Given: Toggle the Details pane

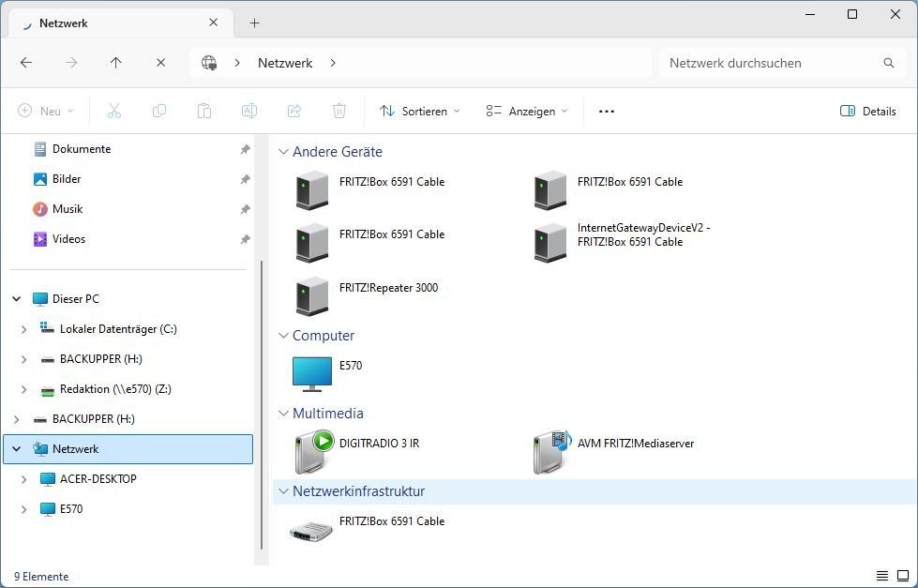Looking at the screenshot, I should pos(868,111).
